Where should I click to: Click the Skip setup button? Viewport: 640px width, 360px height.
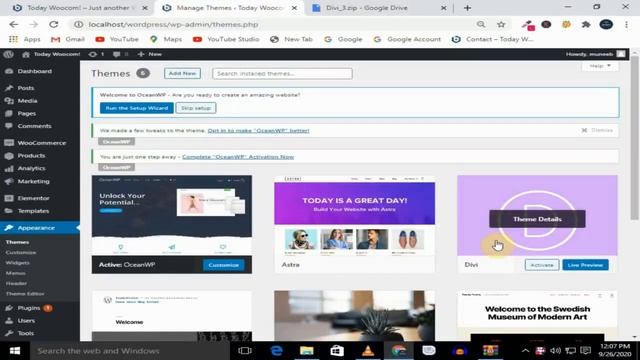[196, 108]
